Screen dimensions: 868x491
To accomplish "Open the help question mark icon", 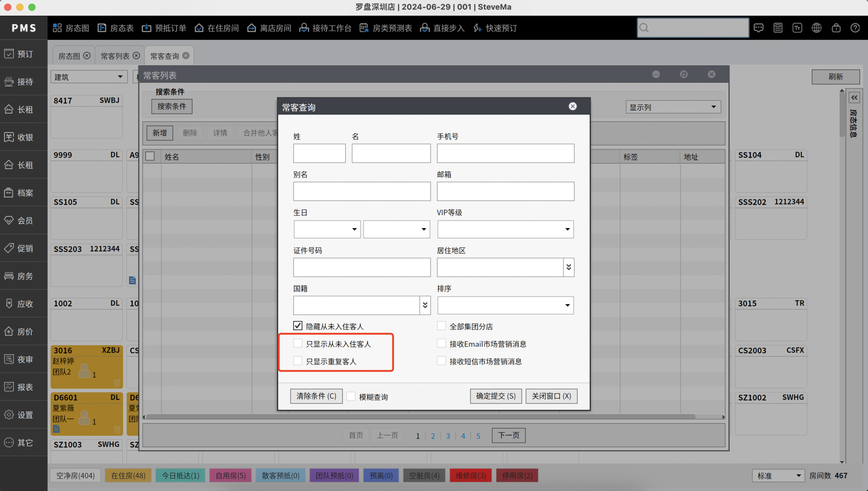I will coord(855,28).
